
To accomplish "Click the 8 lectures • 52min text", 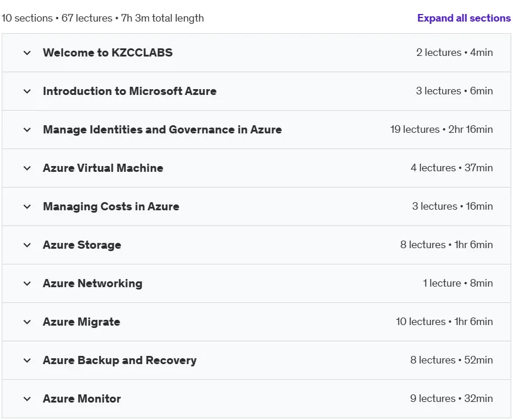I will tap(451, 360).
